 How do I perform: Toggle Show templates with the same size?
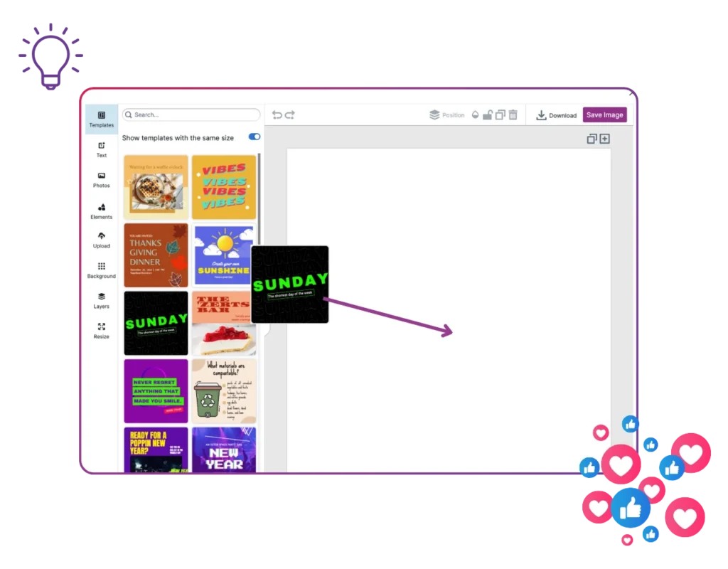click(x=254, y=137)
